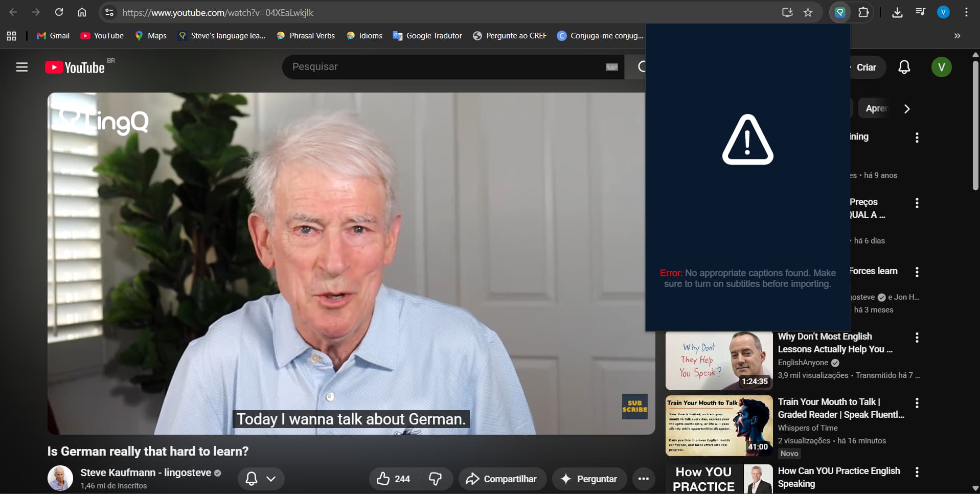
Task: Click the Perguntar button
Action: [x=589, y=479]
